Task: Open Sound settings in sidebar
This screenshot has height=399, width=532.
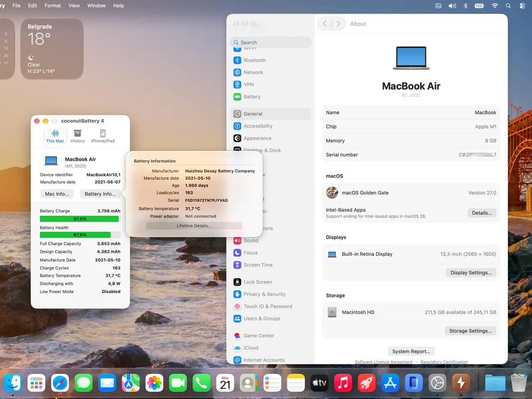Action: 270,241
